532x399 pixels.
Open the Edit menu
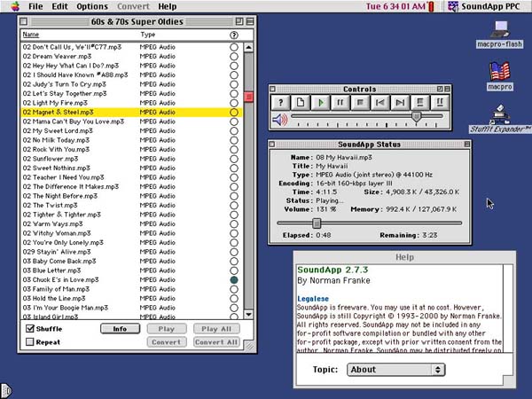[x=59, y=6]
